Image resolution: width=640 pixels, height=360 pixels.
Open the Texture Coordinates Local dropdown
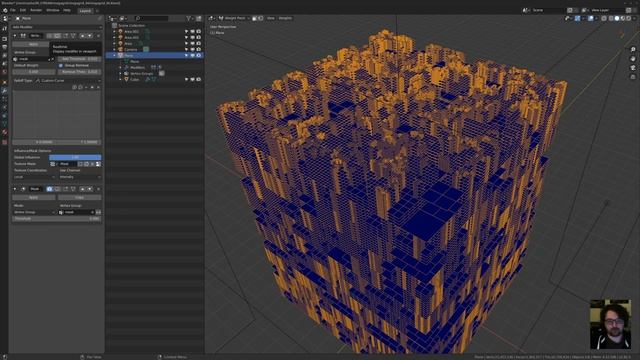coord(34,177)
